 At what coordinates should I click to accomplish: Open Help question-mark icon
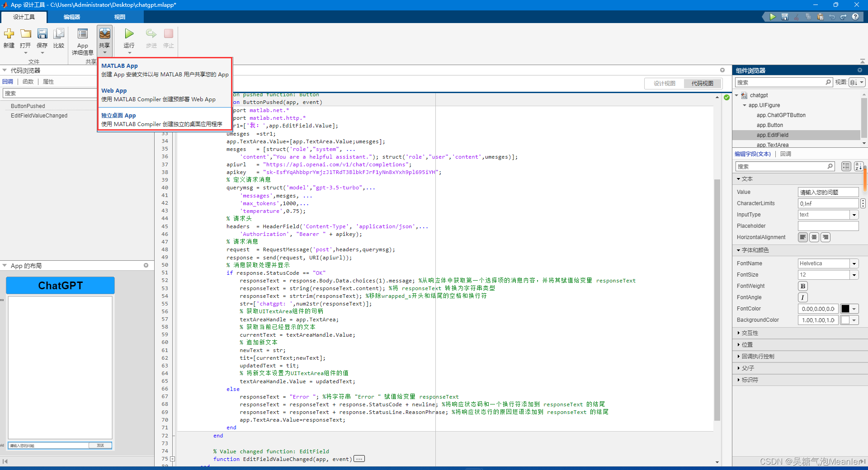click(x=855, y=17)
